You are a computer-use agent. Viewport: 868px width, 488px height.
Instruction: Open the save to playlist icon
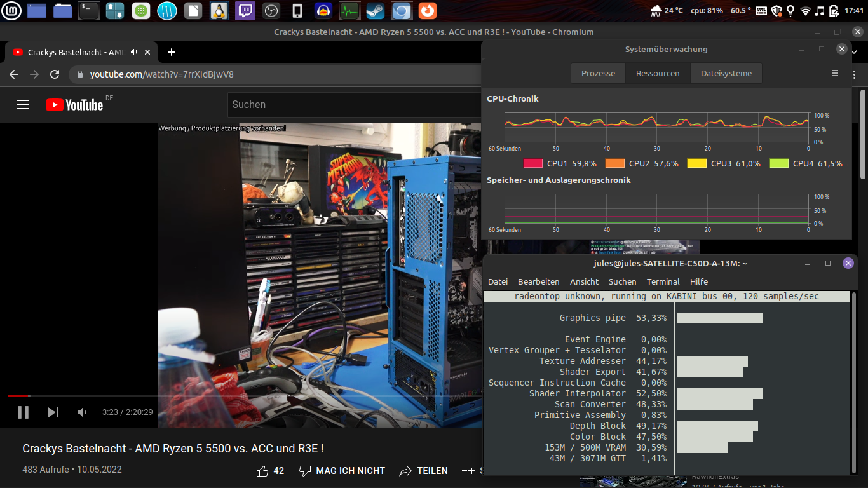click(468, 471)
